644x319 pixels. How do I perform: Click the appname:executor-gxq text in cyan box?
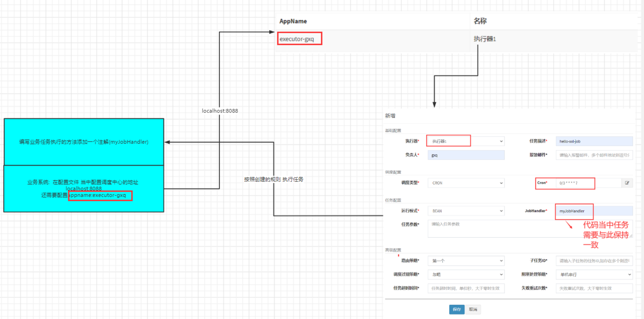(97, 195)
